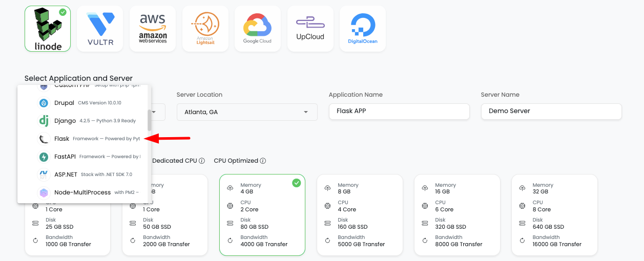Viewport: 644px width, 261px height.
Task: Select the 4 GB memory plan
Action: pyautogui.click(x=262, y=215)
